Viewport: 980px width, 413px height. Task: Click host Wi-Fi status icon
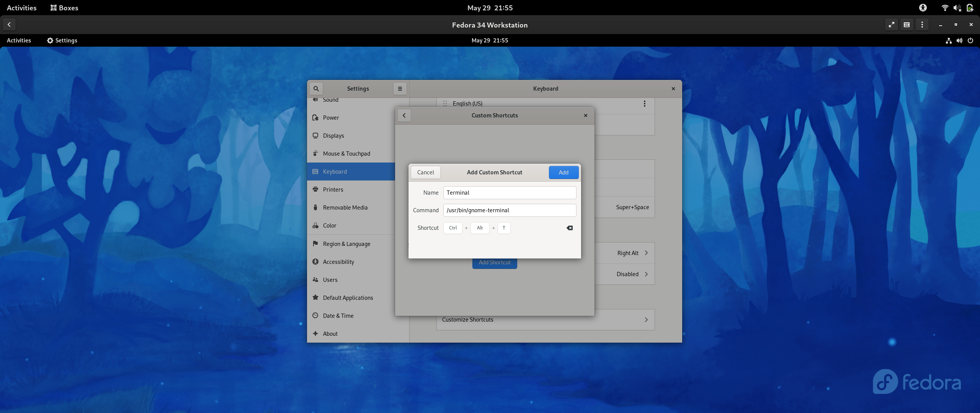click(x=945, y=8)
